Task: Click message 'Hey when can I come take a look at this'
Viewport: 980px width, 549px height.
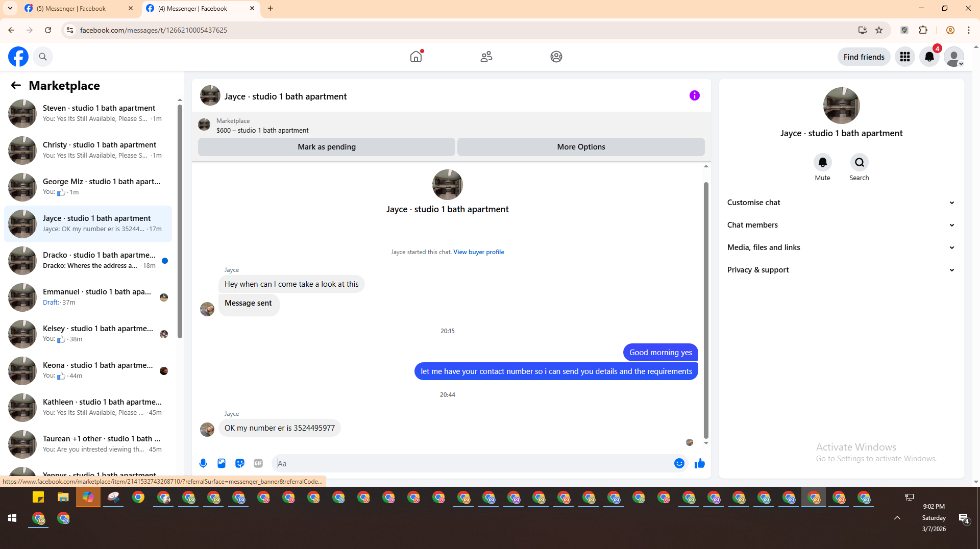Action: pyautogui.click(x=291, y=284)
